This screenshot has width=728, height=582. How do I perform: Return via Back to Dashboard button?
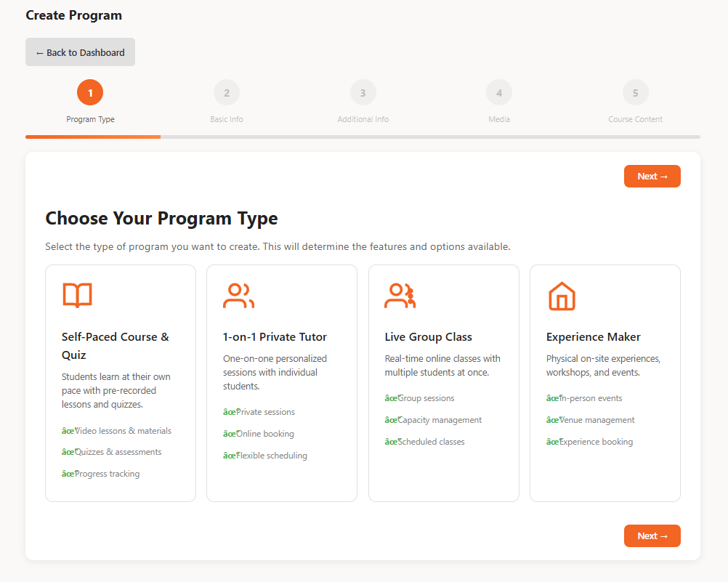80,52
